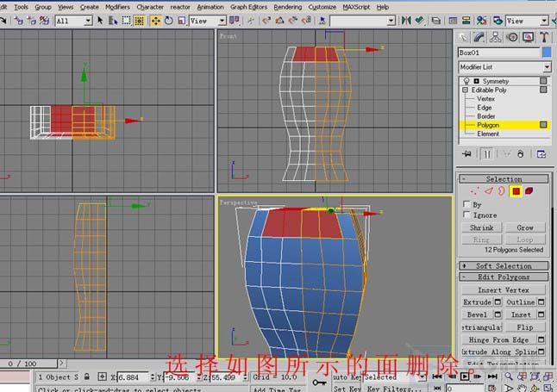
Task: Toggle Set Key mode button
Action: coord(347,389)
